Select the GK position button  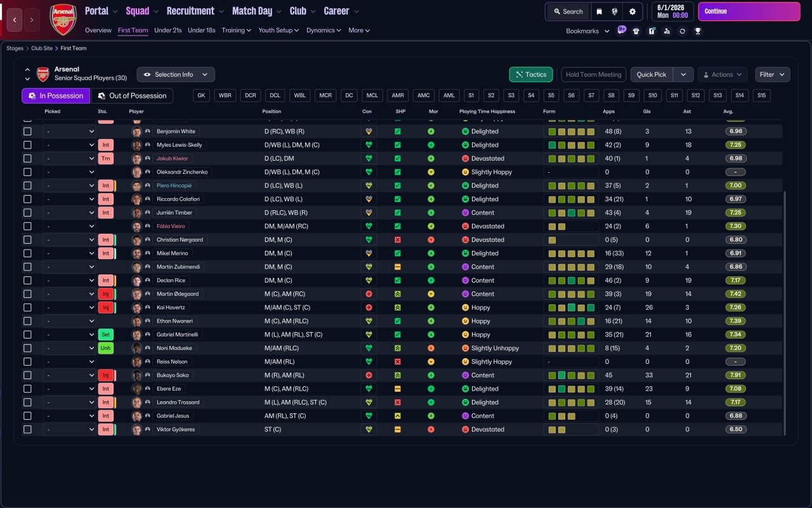click(201, 95)
